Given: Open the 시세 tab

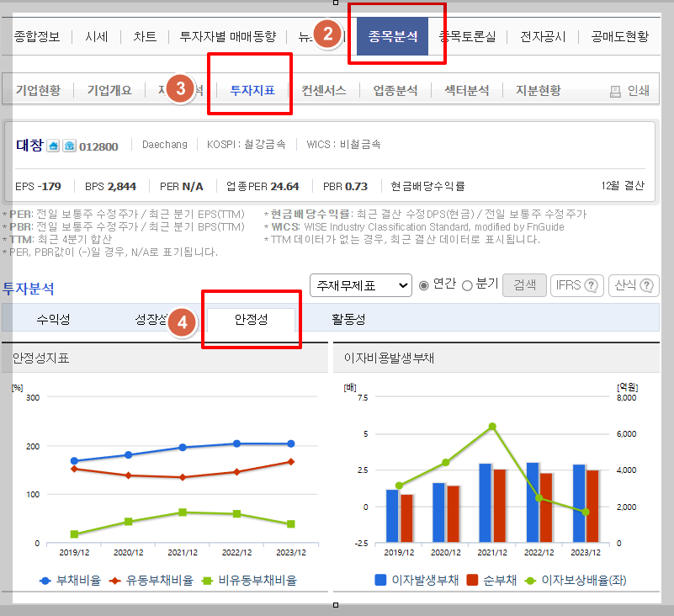Looking at the screenshot, I should pyautogui.click(x=96, y=36).
